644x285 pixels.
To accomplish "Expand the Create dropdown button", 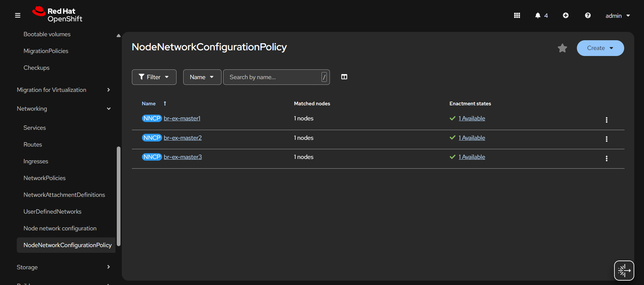I will tap(600, 48).
